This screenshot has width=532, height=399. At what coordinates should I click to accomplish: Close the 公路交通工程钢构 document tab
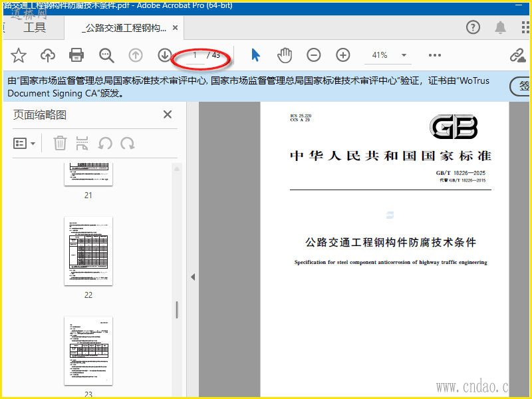coord(175,28)
